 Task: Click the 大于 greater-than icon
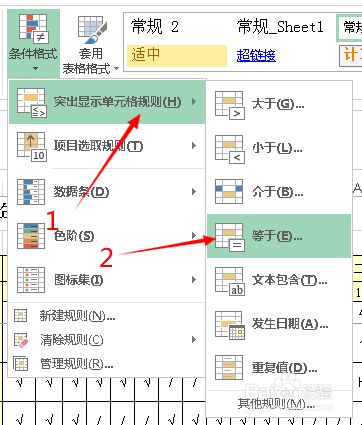[230, 105]
